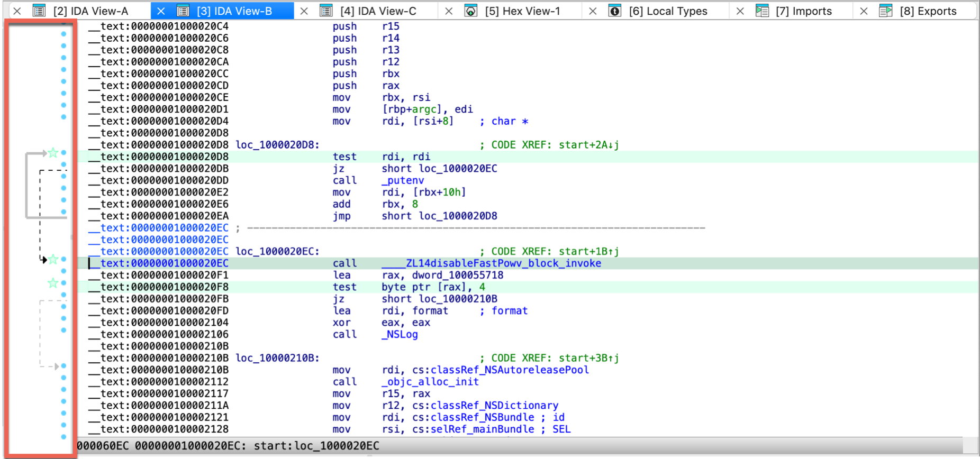
Task: Click star marker beside address 1000020F8
Action: pos(53,283)
